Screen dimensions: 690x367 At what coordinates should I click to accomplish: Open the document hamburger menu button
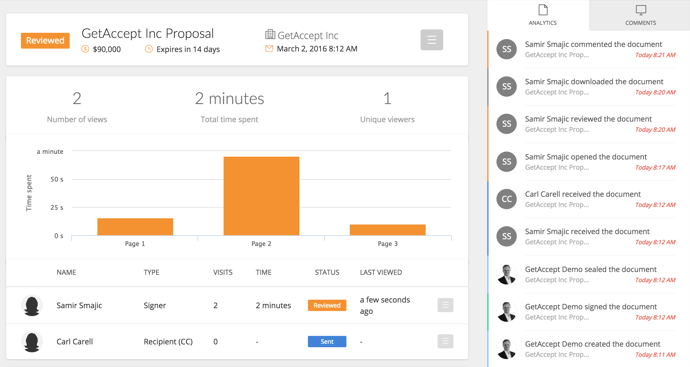pos(431,40)
